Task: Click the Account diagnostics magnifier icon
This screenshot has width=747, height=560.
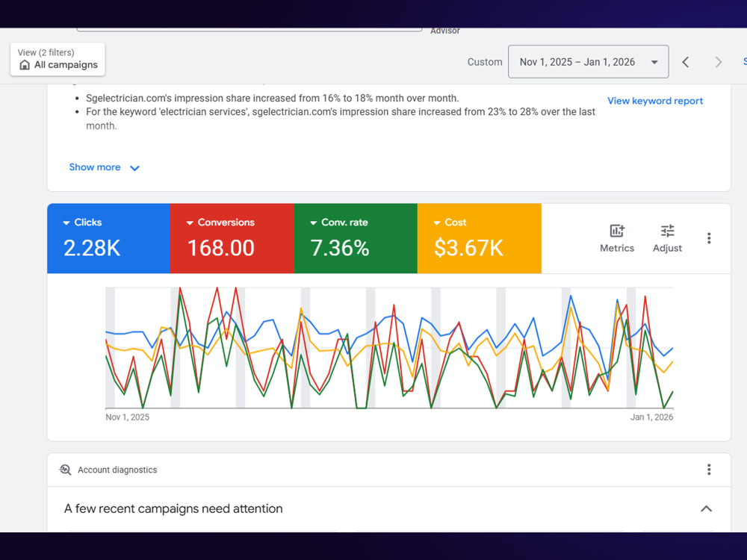Action: coord(65,470)
